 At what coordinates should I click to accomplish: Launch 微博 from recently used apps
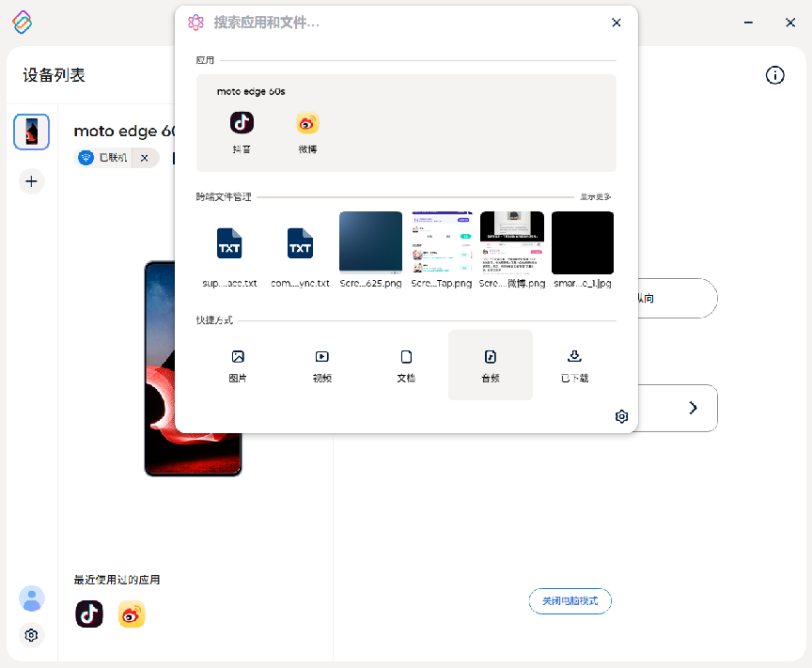point(132,614)
